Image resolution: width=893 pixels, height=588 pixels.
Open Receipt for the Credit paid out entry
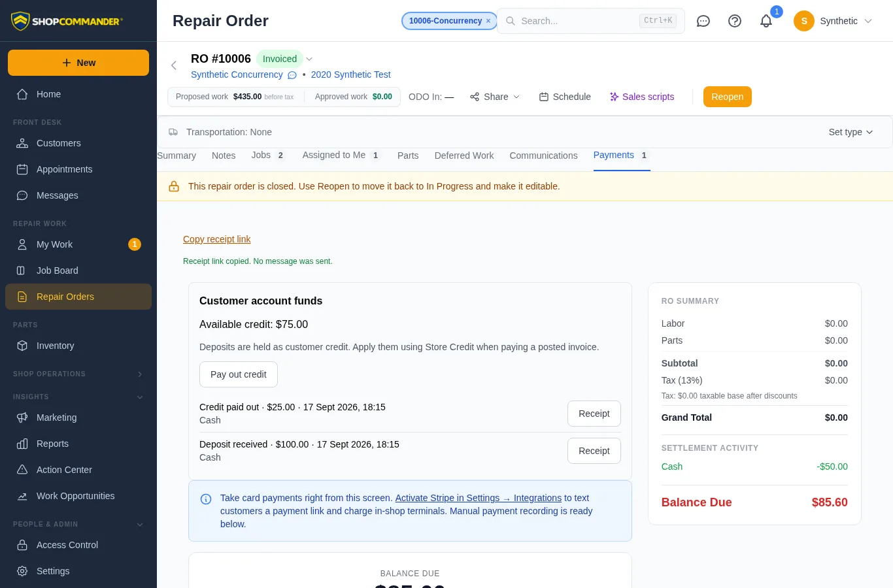tap(594, 414)
